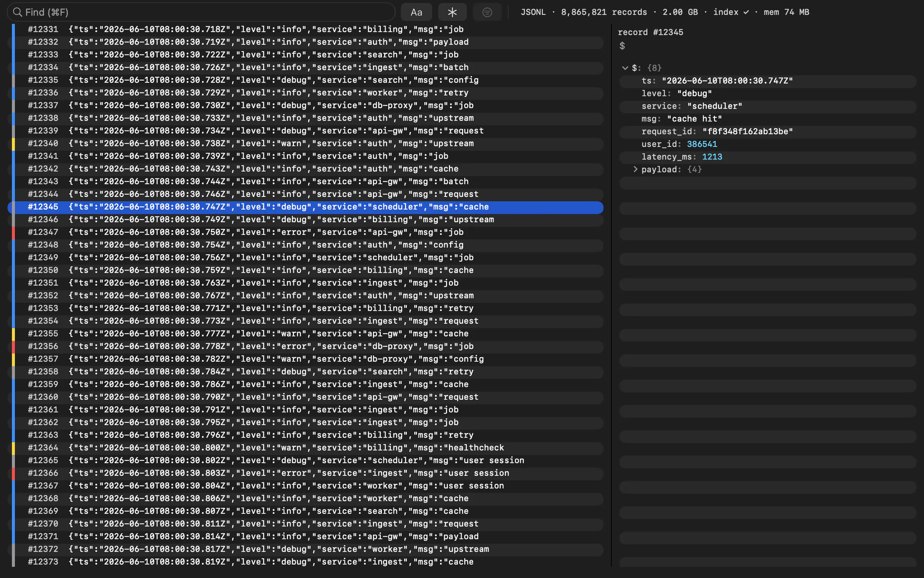Screen dimensions: 924x578
Task: Select the ts field in record tree
Action: (767, 81)
